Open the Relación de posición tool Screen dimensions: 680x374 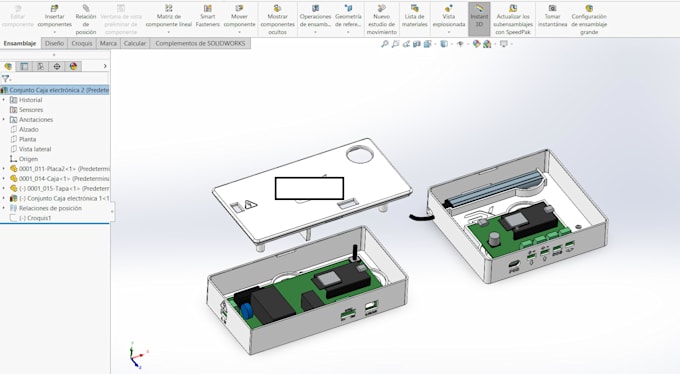coord(86,20)
